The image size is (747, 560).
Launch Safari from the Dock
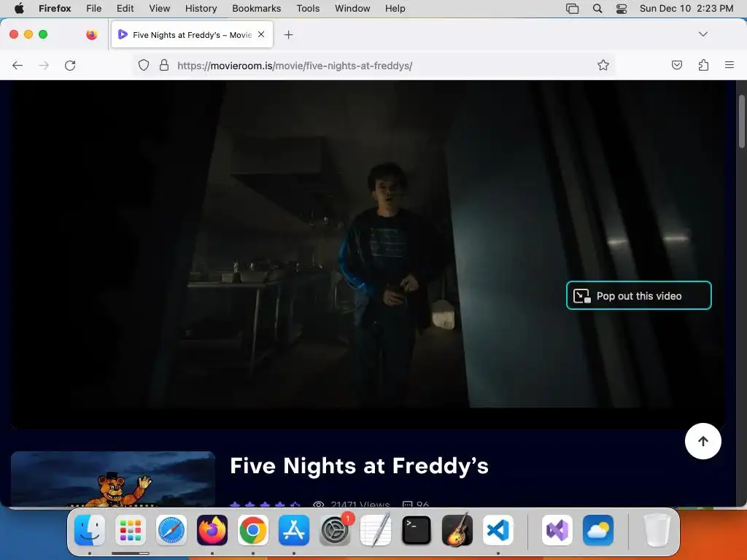pos(171,530)
